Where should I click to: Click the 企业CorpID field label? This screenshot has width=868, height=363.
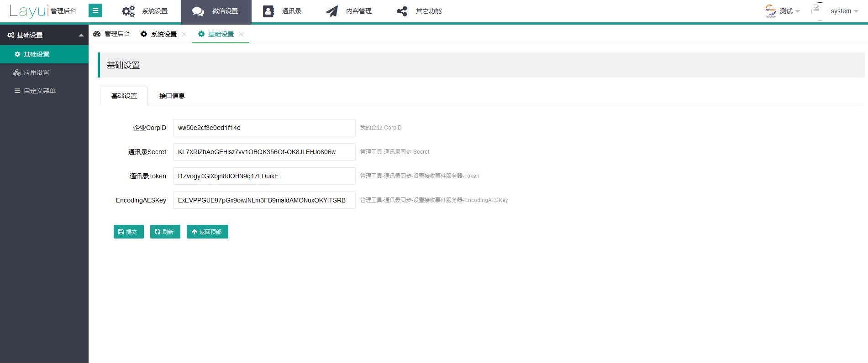click(x=150, y=128)
